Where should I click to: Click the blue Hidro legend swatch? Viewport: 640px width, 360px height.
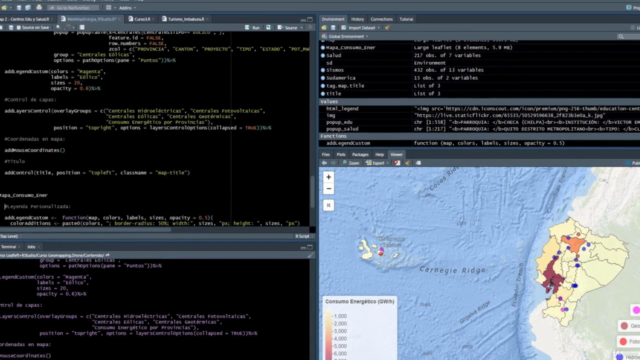(x=620, y=357)
